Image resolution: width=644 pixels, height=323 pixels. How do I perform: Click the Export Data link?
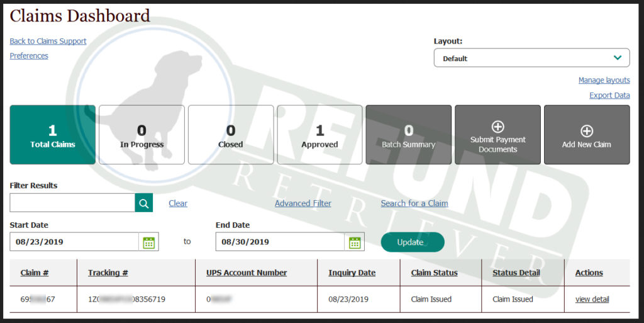coord(609,96)
